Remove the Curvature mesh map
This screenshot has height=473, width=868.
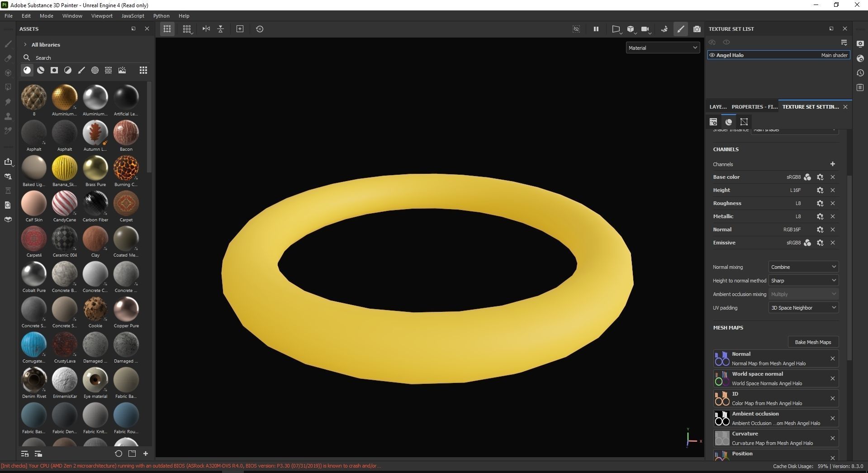point(833,438)
